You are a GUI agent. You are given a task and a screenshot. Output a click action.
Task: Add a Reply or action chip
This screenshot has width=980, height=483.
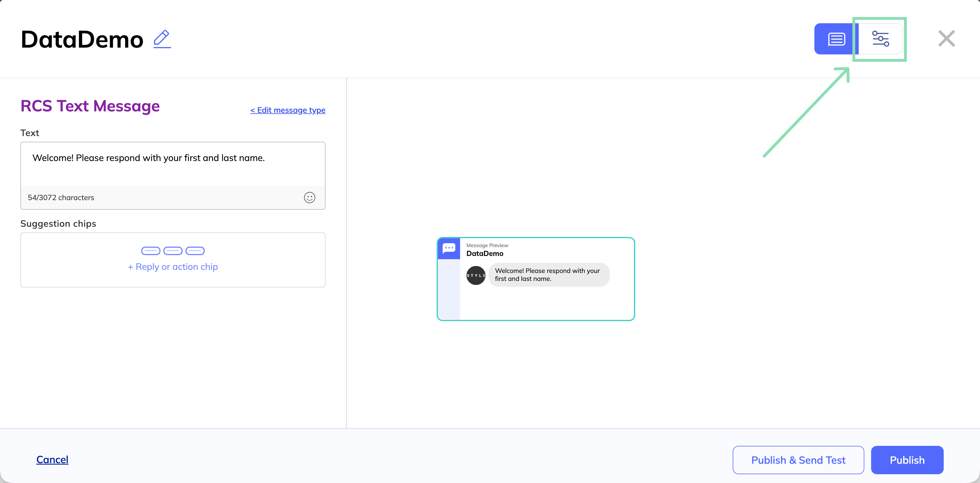pos(173,267)
